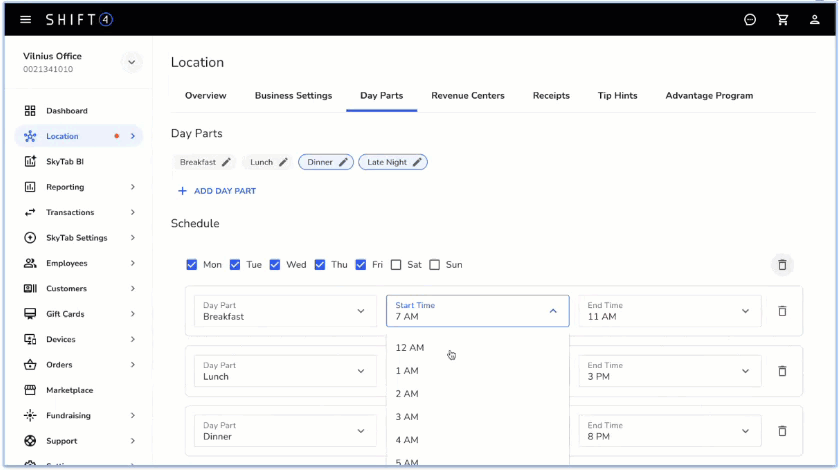Open Dashboard from the sidebar

66,111
